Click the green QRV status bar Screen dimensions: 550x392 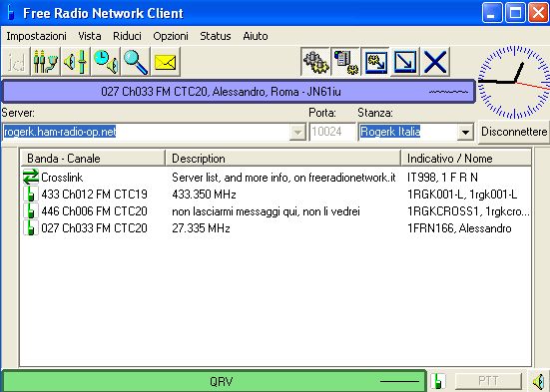coord(214,381)
